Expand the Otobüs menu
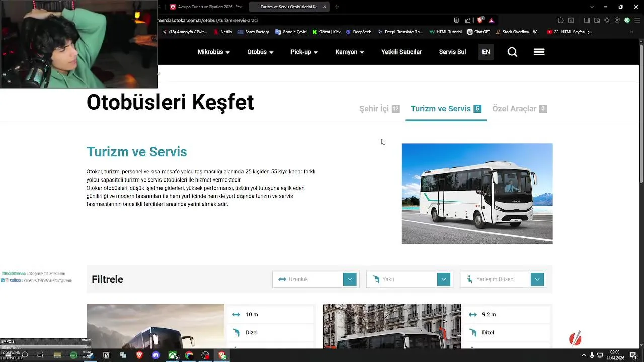 tap(260, 52)
